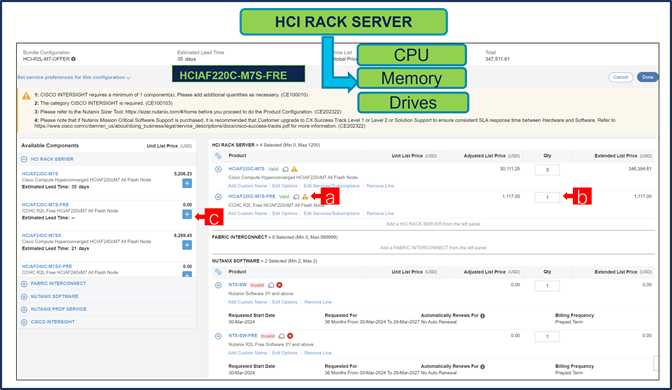
Task: Click Remove Line under NTX-SW-FRE
Action: (318, 353)
